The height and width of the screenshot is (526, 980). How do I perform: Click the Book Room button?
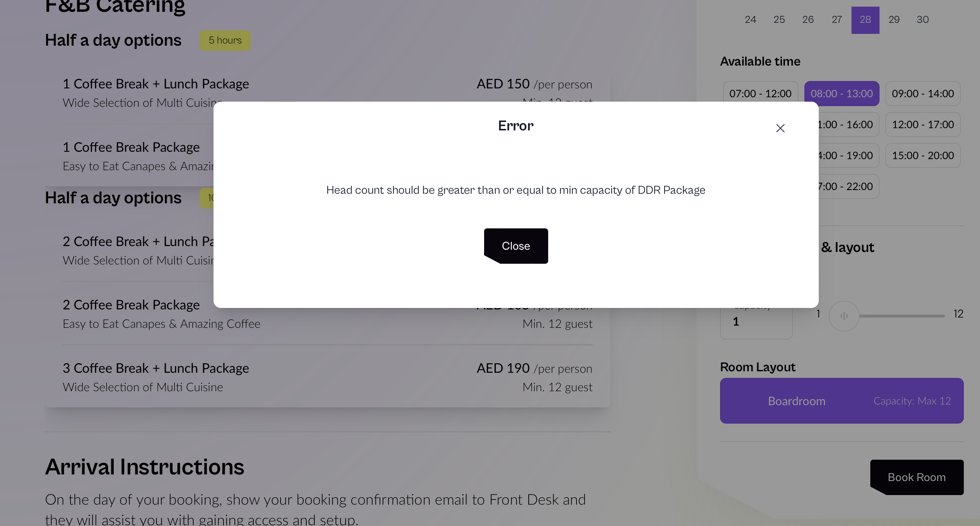[917, 477]
